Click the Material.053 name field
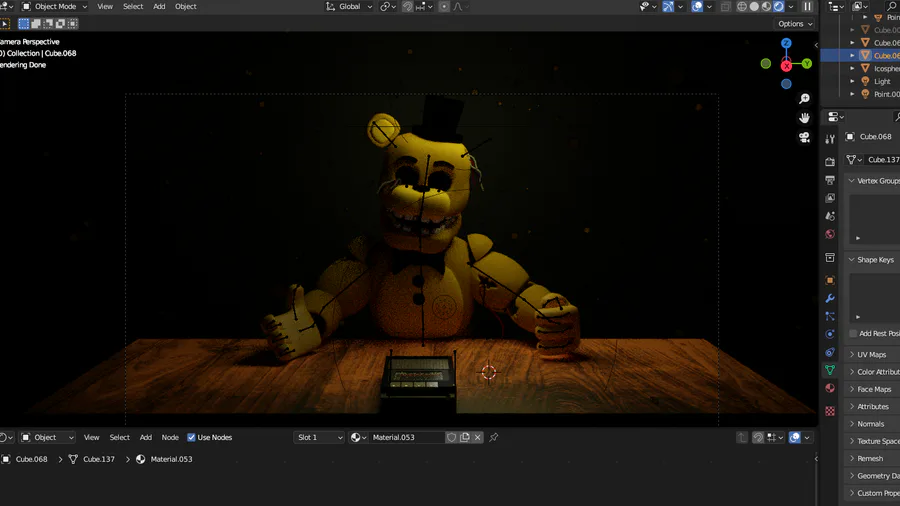 coord(407,438)
